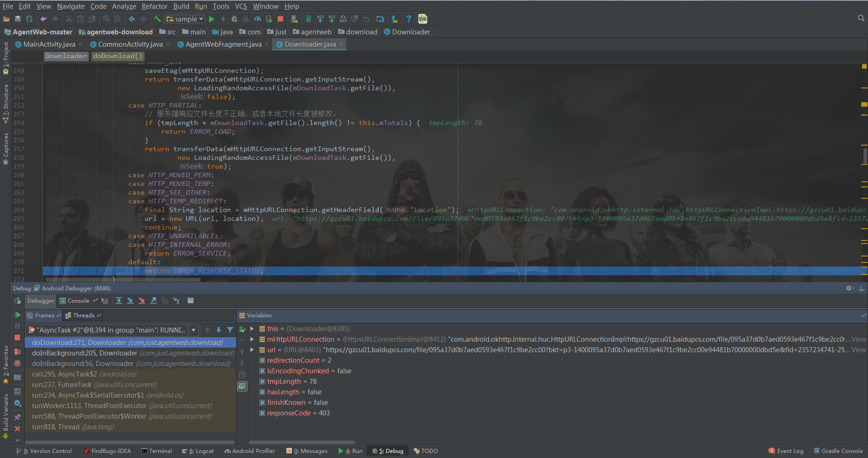The image size is (868, 458).
Task: Open the sample run configuration dropdown
Action: [x=185, y=19]
